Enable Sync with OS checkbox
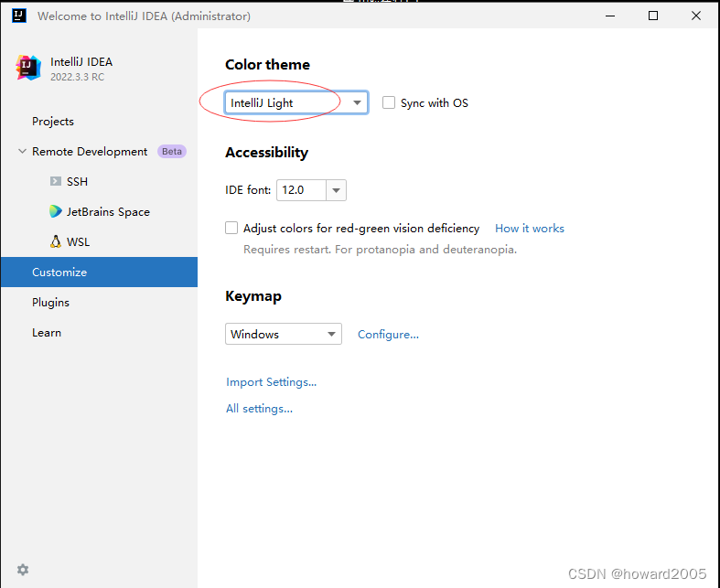The height and width of the screenshot is (588, 720). coord(389,102)
